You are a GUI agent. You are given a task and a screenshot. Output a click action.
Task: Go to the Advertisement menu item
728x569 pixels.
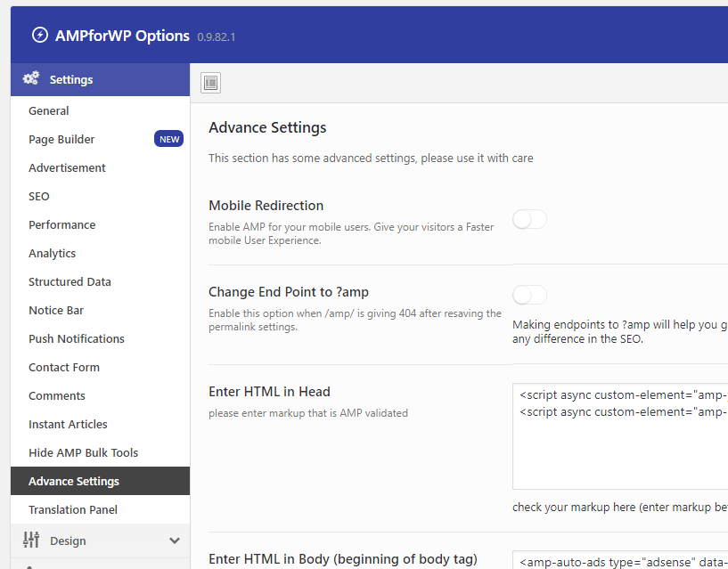click(67, 167)
